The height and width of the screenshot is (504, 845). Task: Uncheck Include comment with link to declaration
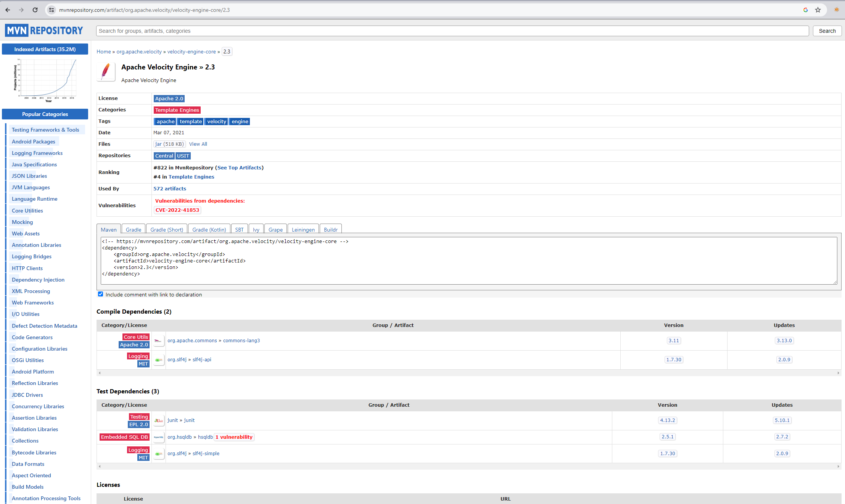tap(101, 294)
